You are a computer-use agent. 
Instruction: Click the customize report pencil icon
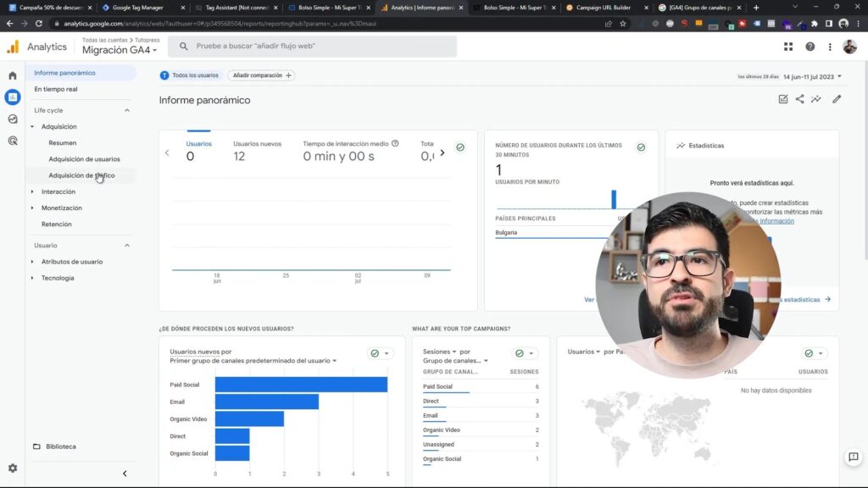click(837, 99)
